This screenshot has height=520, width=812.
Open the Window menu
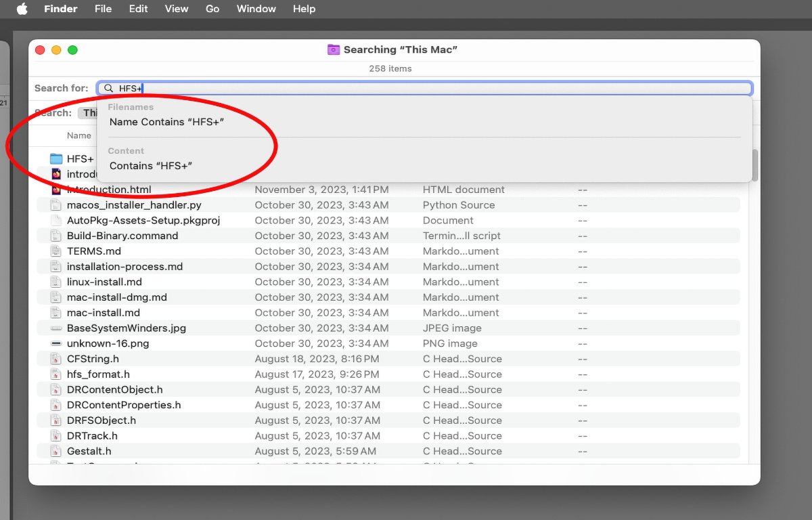[256, 9]
